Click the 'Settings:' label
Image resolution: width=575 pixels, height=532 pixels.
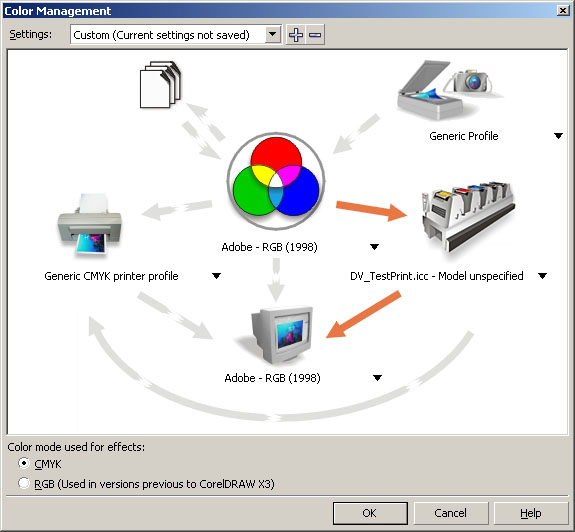pyautogui.click(x=31, y=34)
